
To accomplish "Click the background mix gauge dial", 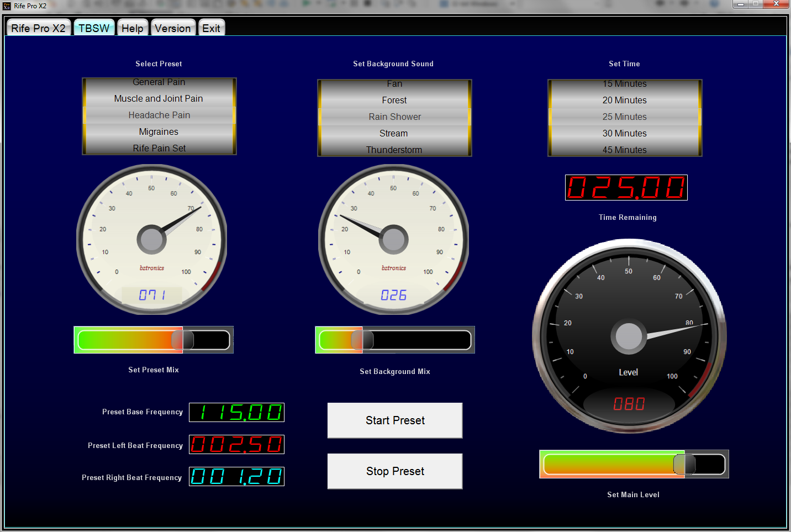I will tap(394, 239).
